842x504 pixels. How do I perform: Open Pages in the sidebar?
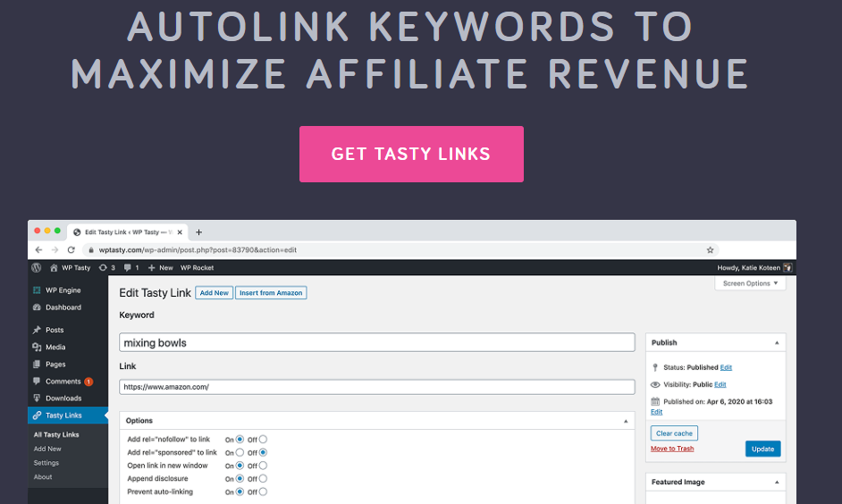(x=55, y=365)
